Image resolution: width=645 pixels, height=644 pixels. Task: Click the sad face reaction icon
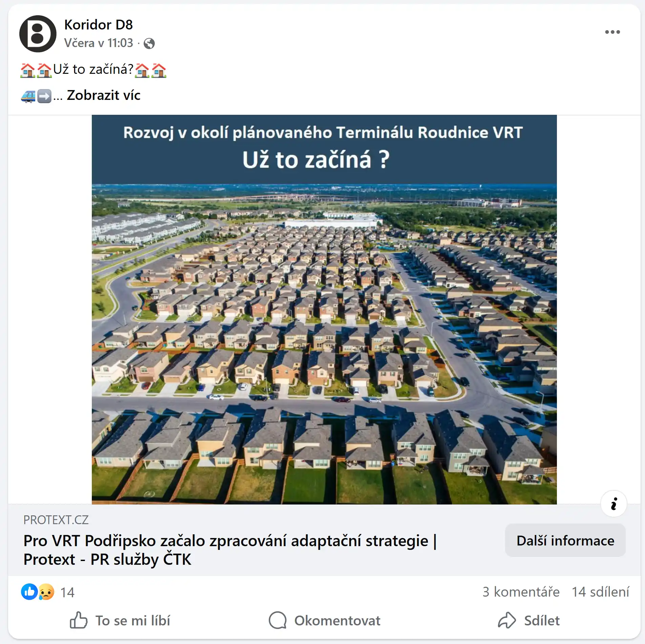pyautogui.click(x=46, y=592)
